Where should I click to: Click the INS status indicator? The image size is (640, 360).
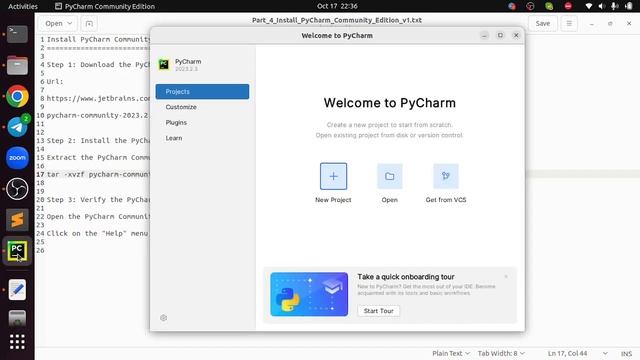[x=626, y=353]
